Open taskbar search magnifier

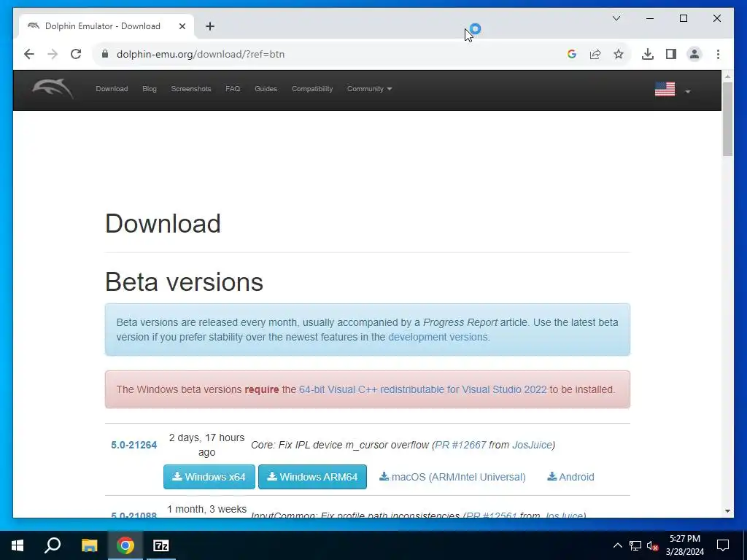[53, 545]
